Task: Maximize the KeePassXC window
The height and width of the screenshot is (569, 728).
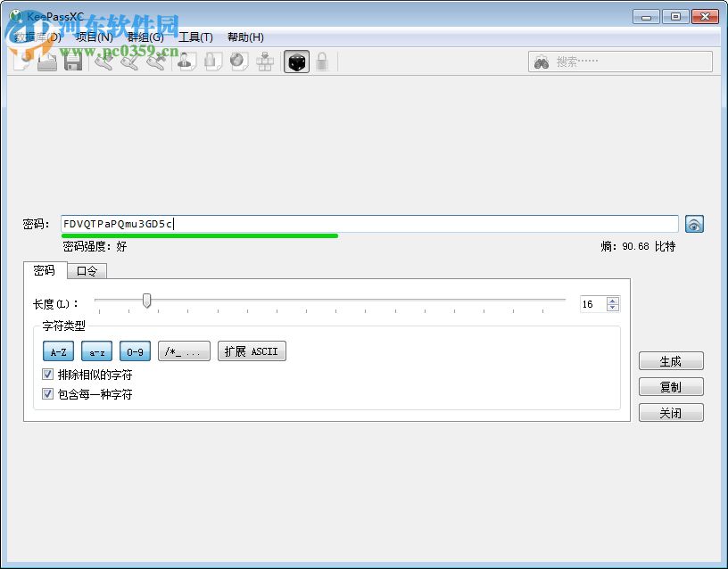Action: 675,17
